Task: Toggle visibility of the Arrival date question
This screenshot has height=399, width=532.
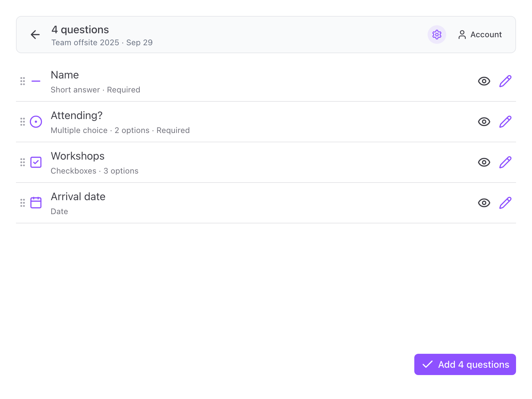Action: 484,203
